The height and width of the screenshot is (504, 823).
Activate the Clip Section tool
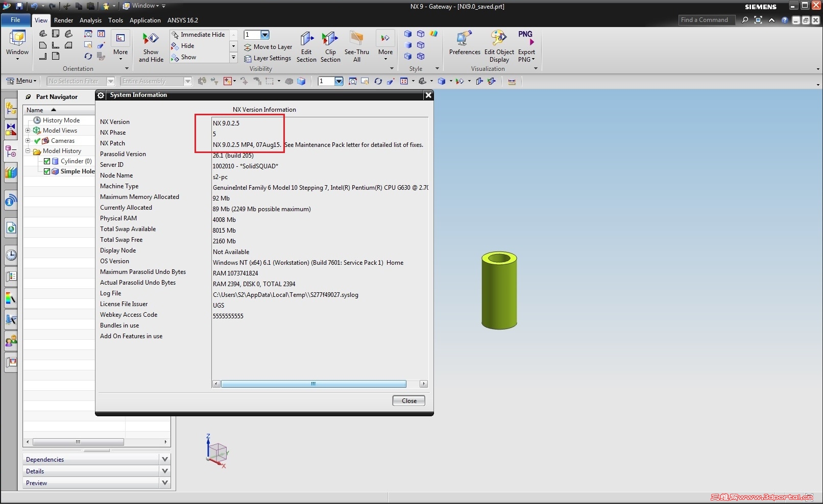pyautogui.click(x=330, y=47)
